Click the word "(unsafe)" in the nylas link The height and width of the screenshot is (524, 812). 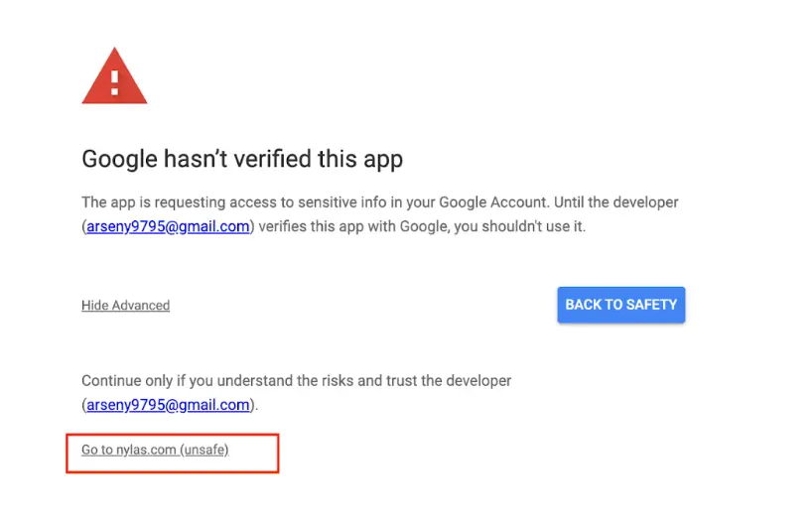pos(204,451)
